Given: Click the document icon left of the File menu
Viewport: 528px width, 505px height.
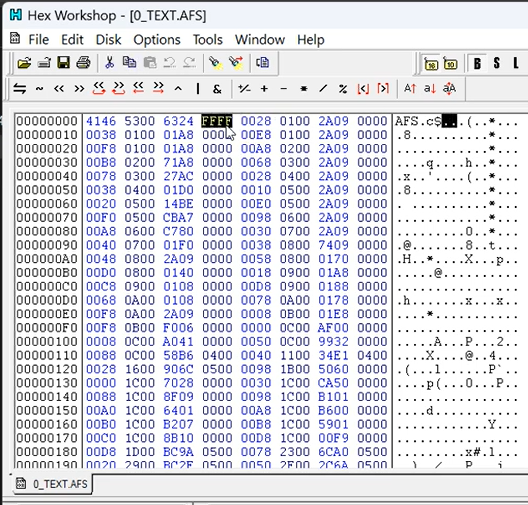Looking at the screenshot, I should [15, 39].
